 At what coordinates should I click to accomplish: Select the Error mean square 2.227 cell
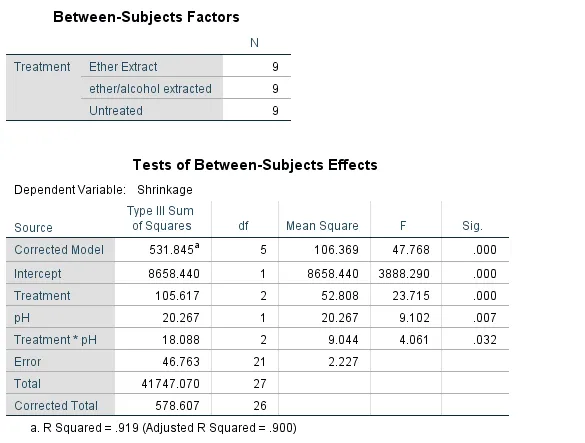(343, 362)
